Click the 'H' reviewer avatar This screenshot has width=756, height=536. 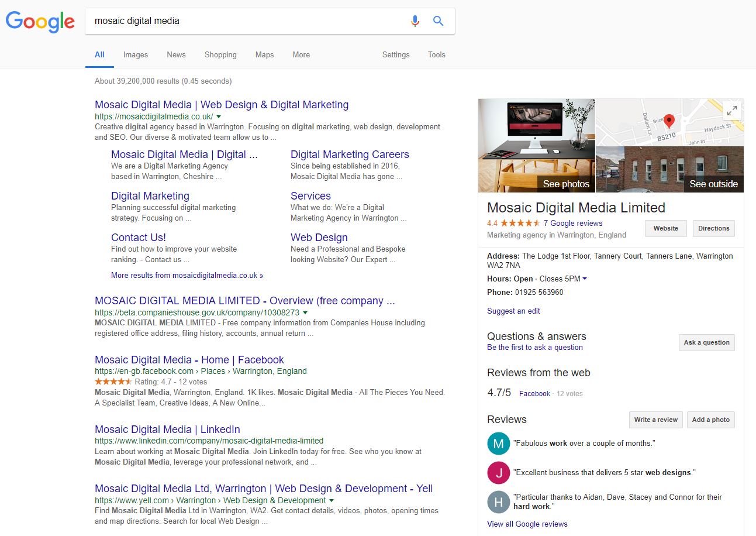click(498, 502)
